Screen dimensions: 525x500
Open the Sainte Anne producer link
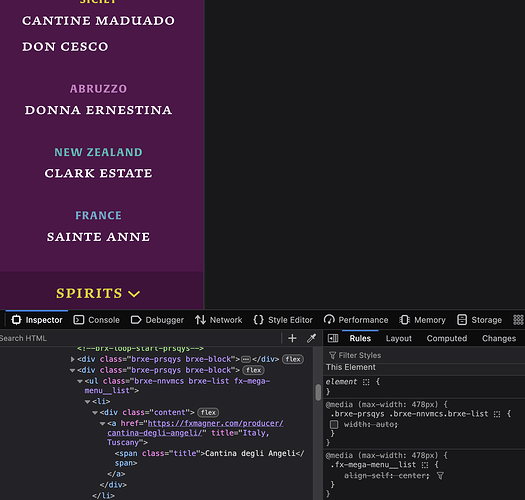pyautogui.click(x=98, y=237)
